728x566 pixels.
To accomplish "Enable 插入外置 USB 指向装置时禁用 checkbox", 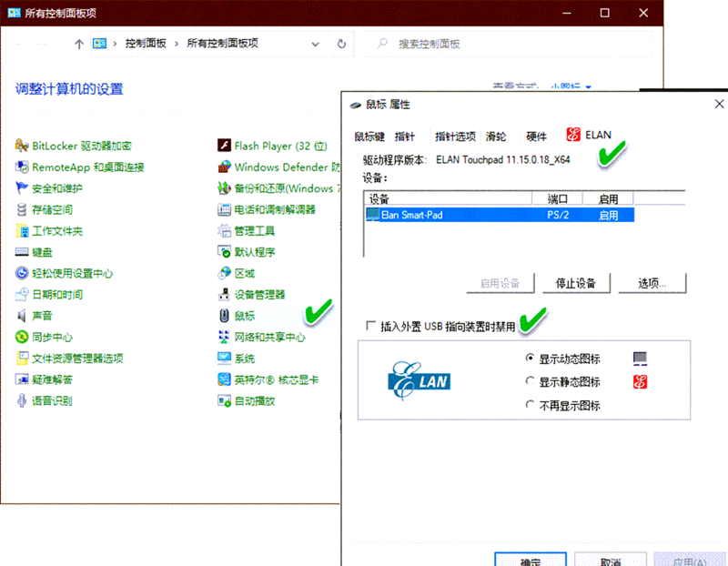I will coord(370,326).
